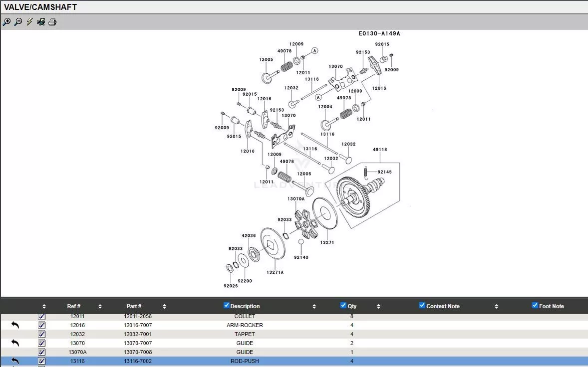Click the lightning bolt toolbar icon
588x367 pixels.
coord(29,22)
